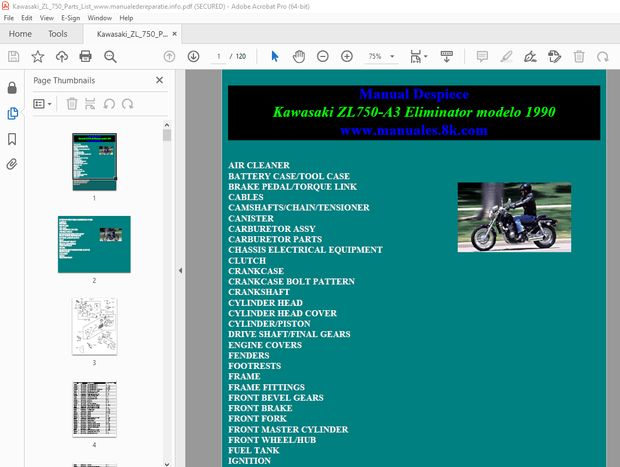620x467 pixels.
Task: Open the FUEL TANK section link
Action: click(x=253, y=450)
